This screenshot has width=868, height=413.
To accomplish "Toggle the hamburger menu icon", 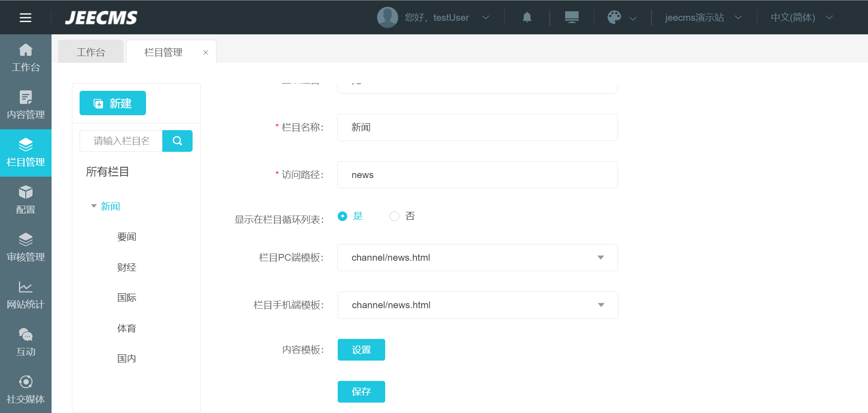I will click(x=25, y=18).
